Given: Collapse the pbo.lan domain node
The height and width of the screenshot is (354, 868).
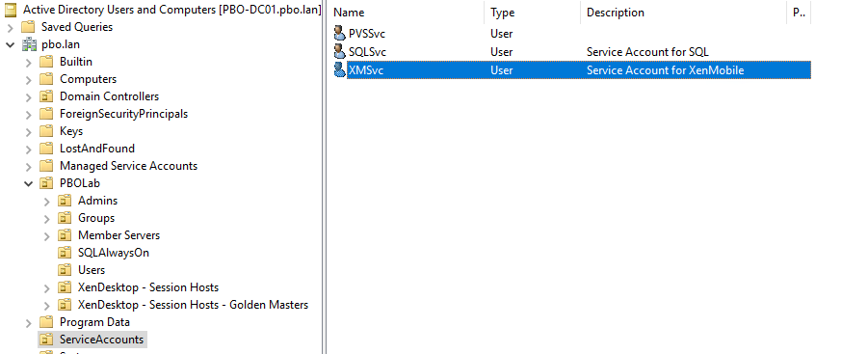Looking at the screenshot, I should 10,44.
